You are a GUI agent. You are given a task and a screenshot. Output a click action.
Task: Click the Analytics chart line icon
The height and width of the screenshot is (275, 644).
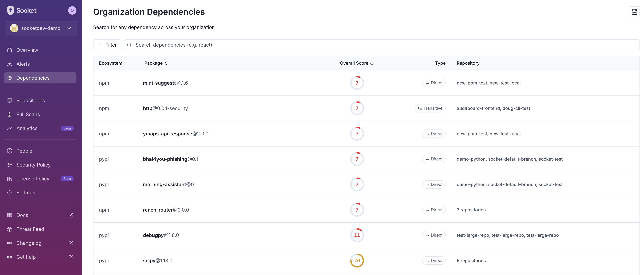tap(10, 128)
